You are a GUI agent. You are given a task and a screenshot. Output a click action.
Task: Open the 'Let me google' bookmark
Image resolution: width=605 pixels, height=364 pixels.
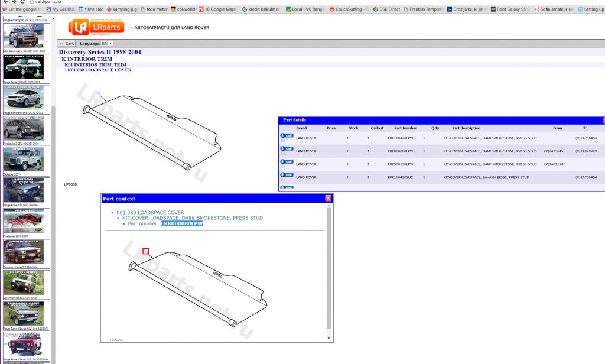[x=22, y=9]
